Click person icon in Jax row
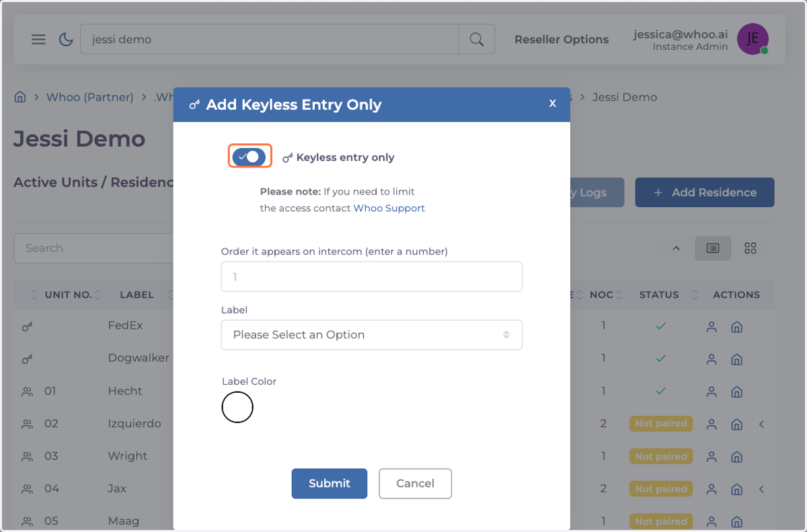The height and width of the screenshot is (532, 807). coord(712,489)
